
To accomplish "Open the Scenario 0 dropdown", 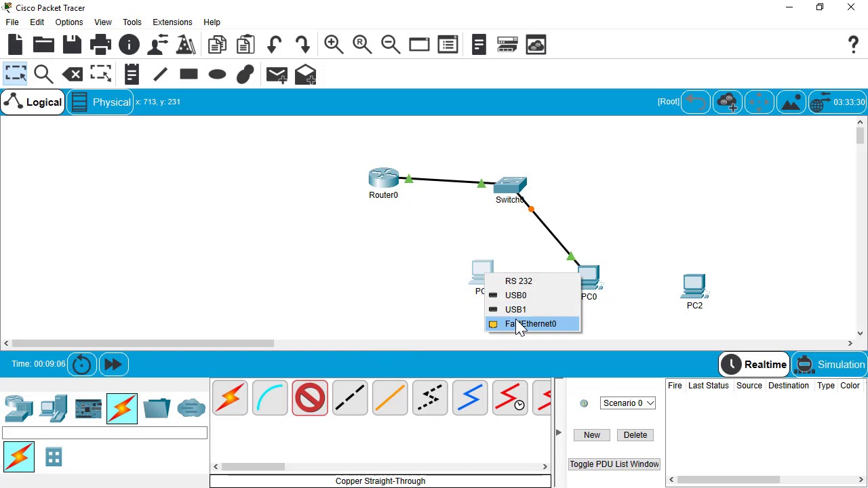I will tap(627, 403).
